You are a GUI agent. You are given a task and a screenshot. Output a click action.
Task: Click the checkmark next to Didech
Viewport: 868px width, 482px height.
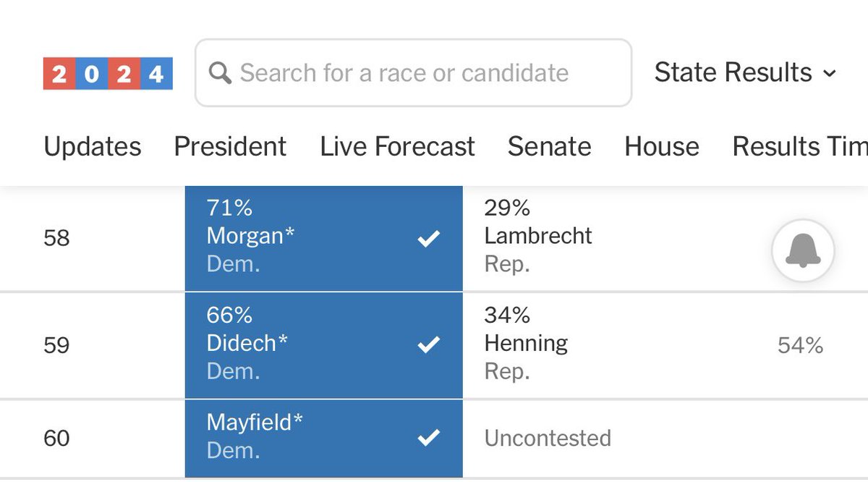pos(429,345)
